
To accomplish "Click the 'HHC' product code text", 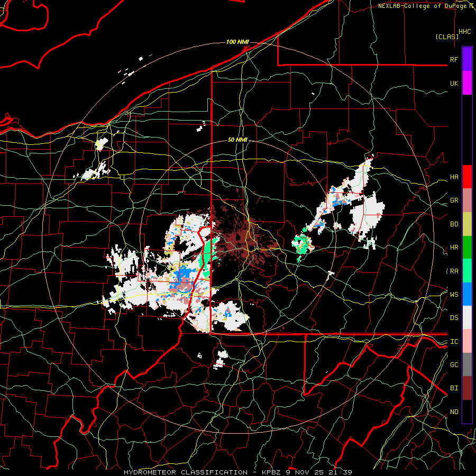I will (x=465, y=32).
